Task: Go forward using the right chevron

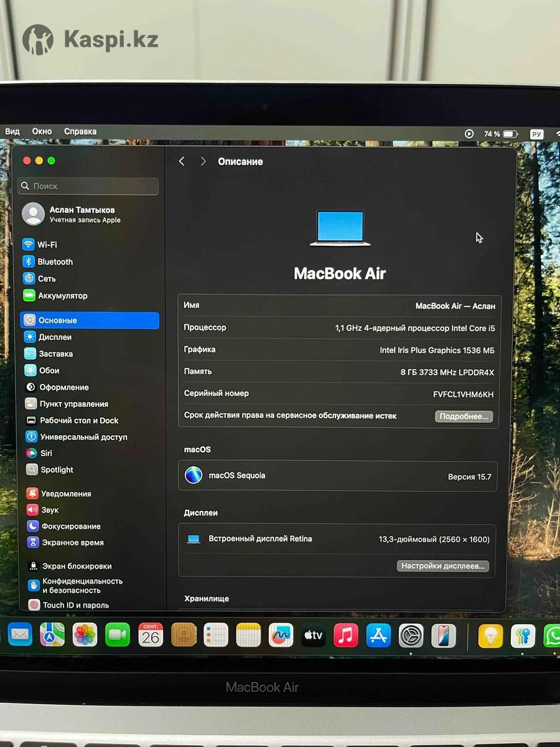Action: 203,162
